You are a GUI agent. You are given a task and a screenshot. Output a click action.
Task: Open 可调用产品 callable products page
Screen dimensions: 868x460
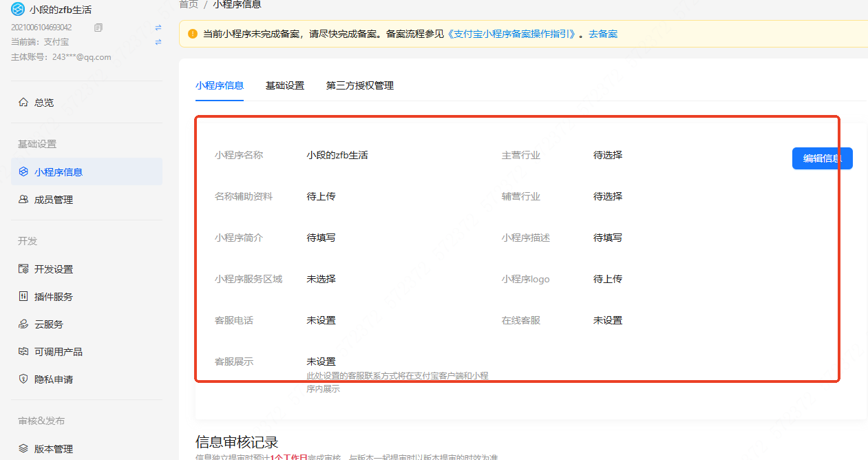point(58,351)
